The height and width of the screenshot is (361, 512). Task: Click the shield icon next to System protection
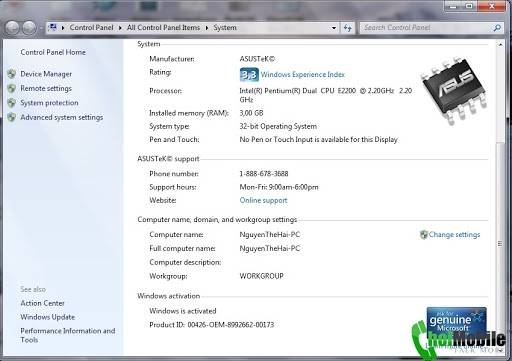pyautogui.click(x=12, y=103)
